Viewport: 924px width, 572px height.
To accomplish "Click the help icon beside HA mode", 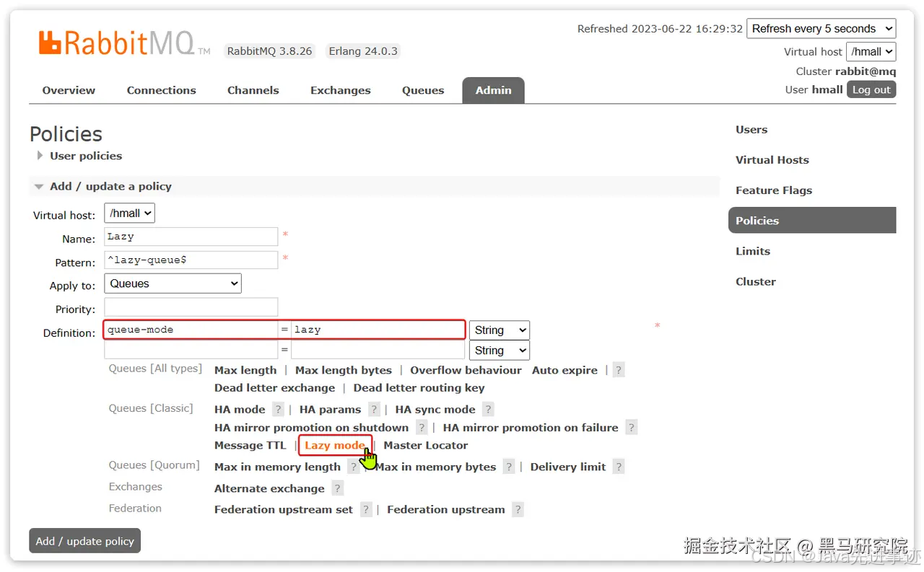I will click(278, 409).
